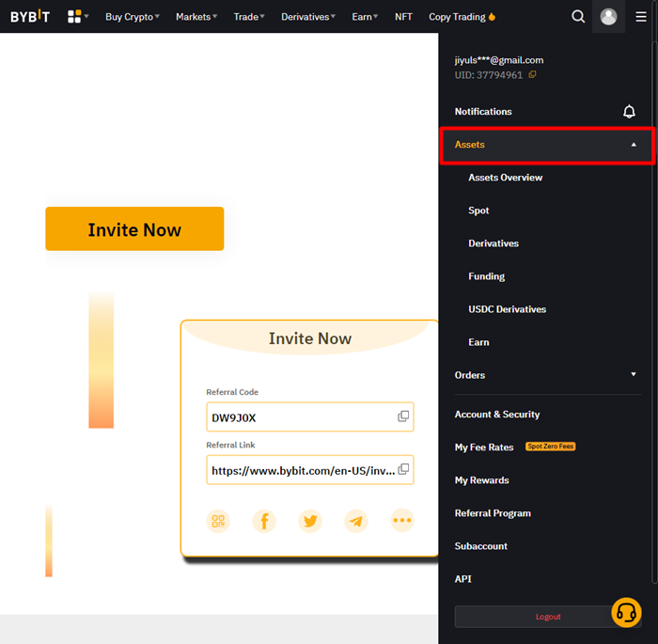Screen dimensions: 658x644
Task: Copy the UID with the copy icon
Action: click(x=532, y=74)
